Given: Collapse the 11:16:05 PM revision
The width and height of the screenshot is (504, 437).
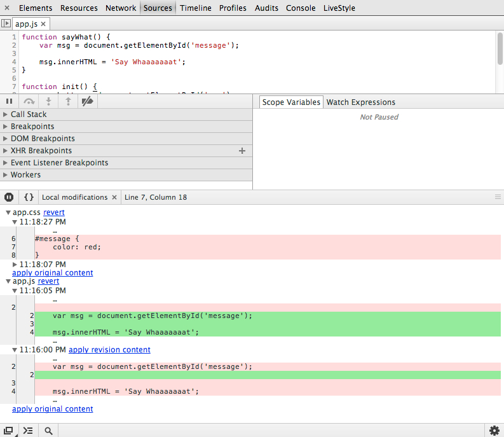Looking at the screenshot, I should 15,291.
